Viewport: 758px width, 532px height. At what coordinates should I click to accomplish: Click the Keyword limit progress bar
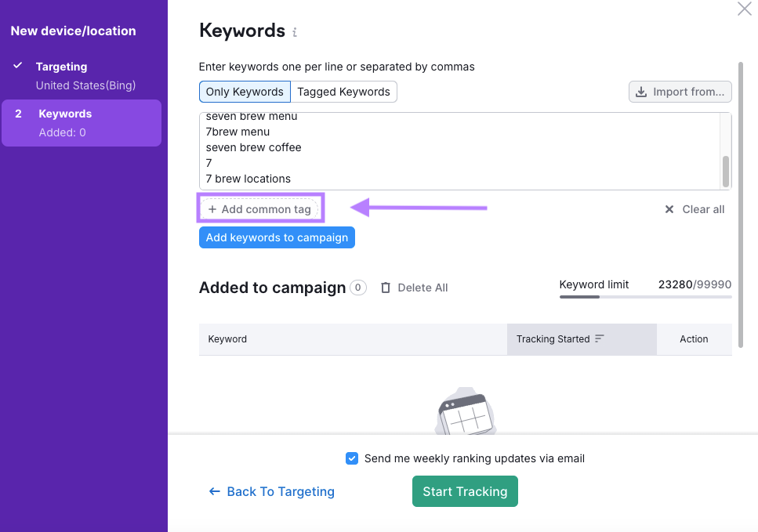pos(645,297)
